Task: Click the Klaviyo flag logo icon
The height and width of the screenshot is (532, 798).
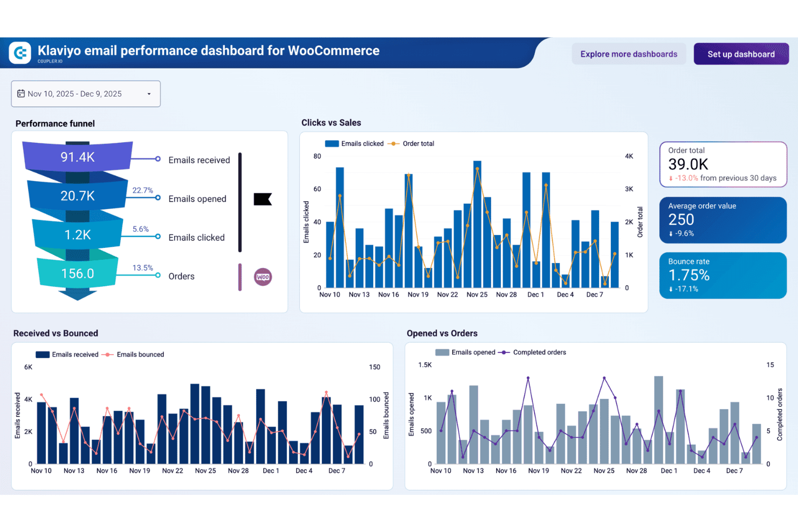Action: 263,199
